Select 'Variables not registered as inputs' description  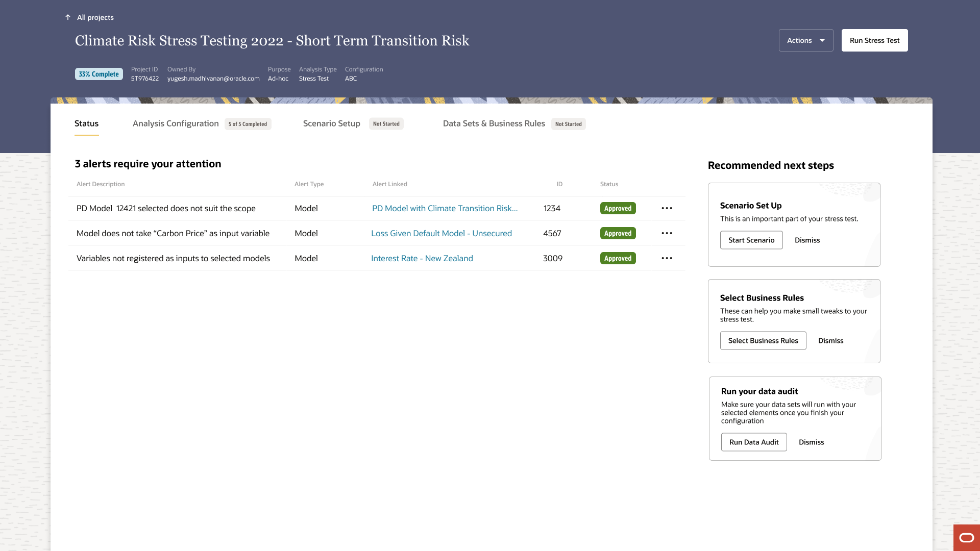(x=173, y=258)
